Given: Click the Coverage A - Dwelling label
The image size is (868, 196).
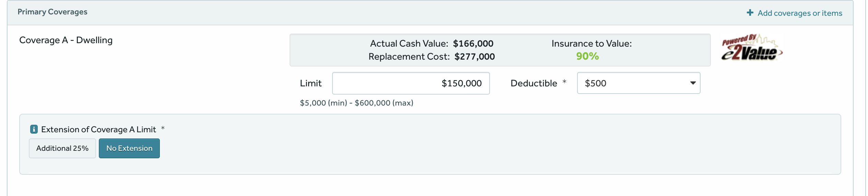Looking at the screenshot, I should 66,40.
